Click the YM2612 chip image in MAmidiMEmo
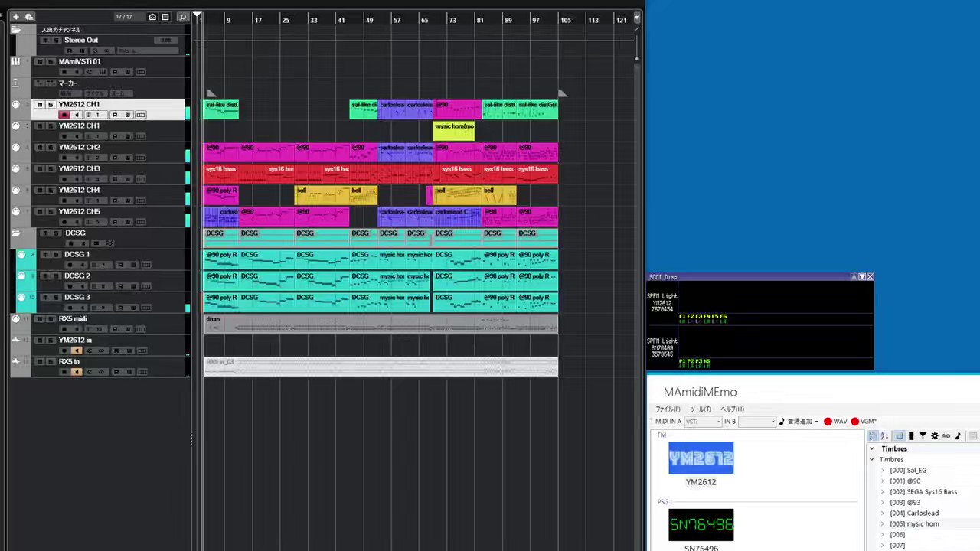The image size is (980, 551). click(x=701, y=458)
